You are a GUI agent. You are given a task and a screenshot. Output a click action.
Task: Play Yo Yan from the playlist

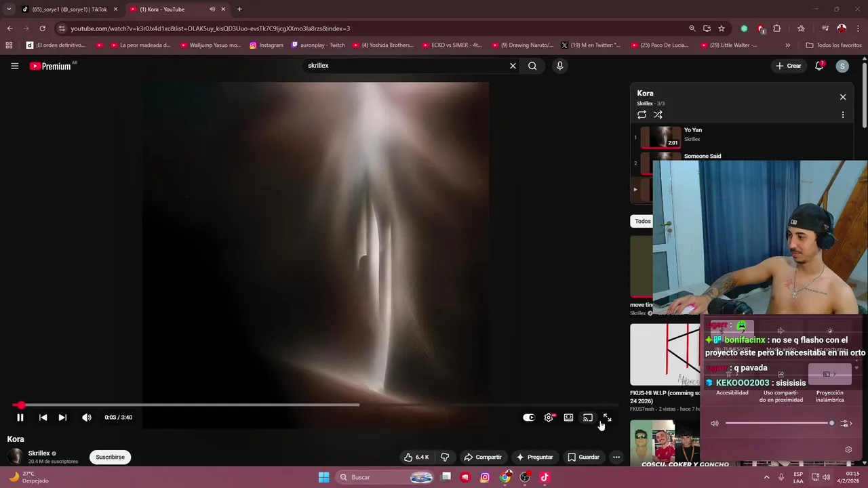743,136
